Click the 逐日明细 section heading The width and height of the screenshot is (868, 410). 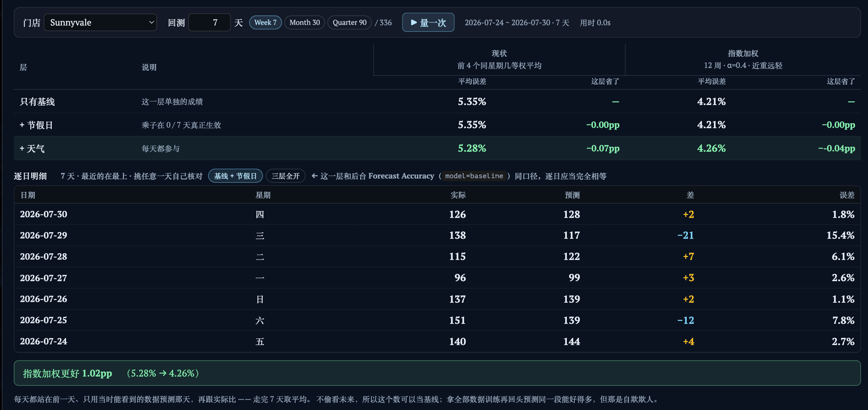pyautogui.click(x=30, y=176)
